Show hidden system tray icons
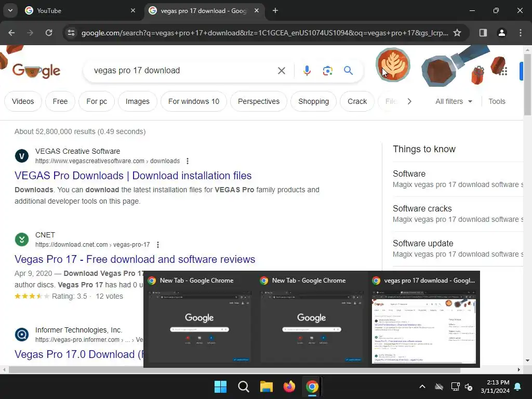 [422, 387]
